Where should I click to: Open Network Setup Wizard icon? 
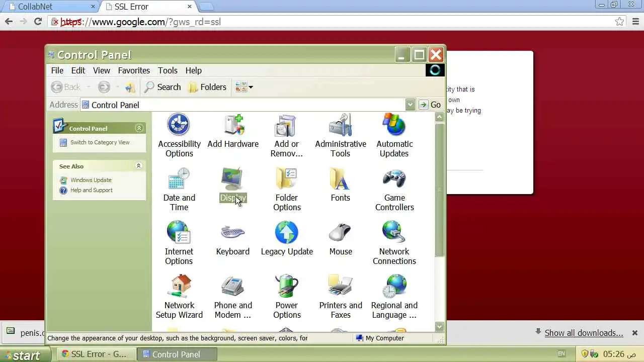179,297
